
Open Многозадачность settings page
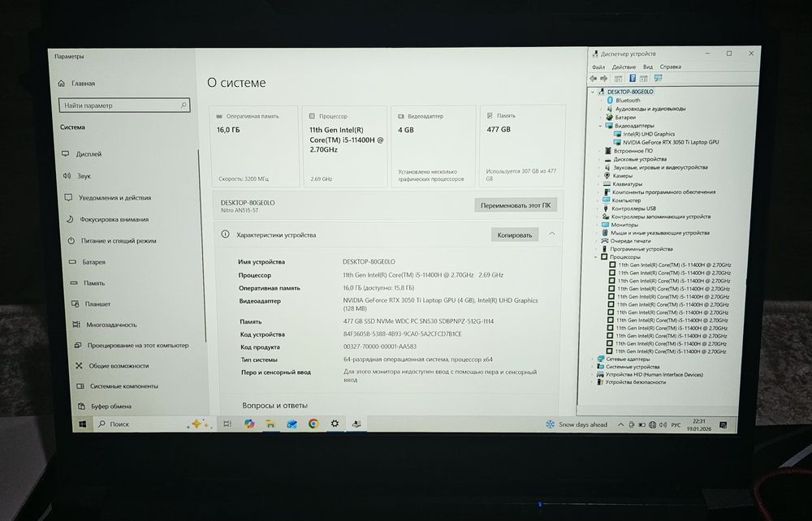(x=105, y=325)
